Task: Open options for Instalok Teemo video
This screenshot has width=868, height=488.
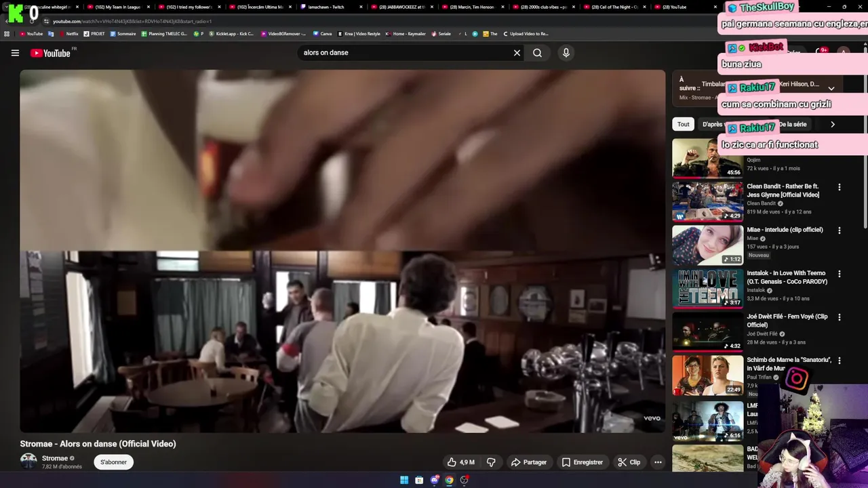Action: pyautogui.click(x=840, y=274)
